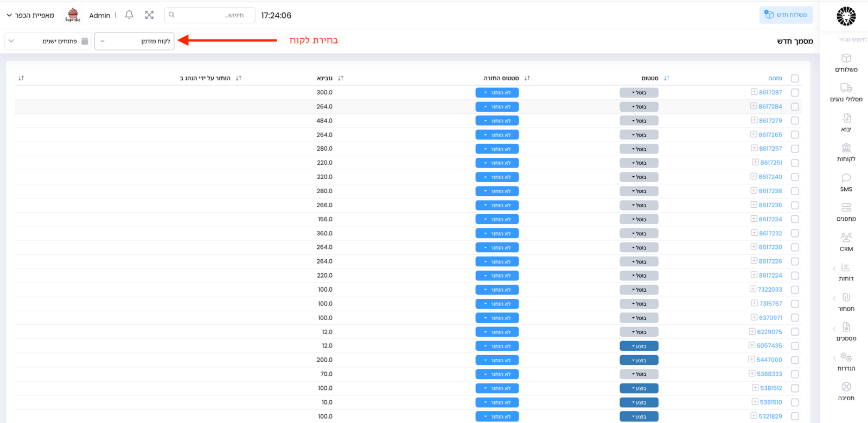Open the SMS section in the sidebar
The height and width of the screenshot is (423, 868).
pos(846,183)
